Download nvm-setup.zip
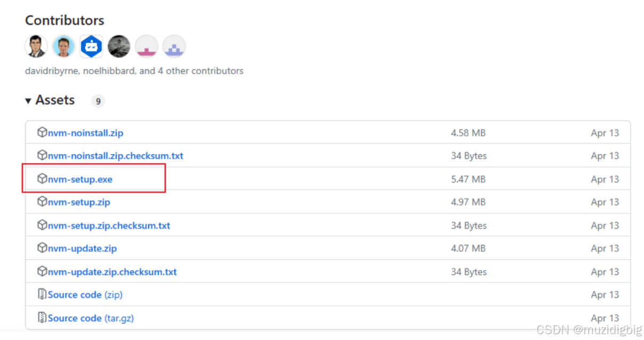644x340 pixels. pyautogui.click(x=79, y=202)
